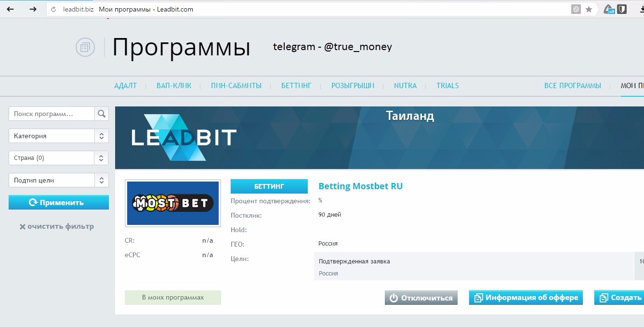Viewport: 644px width, 327px height.
Task: Bookmark page with the star icon
Action: (589, 9)
